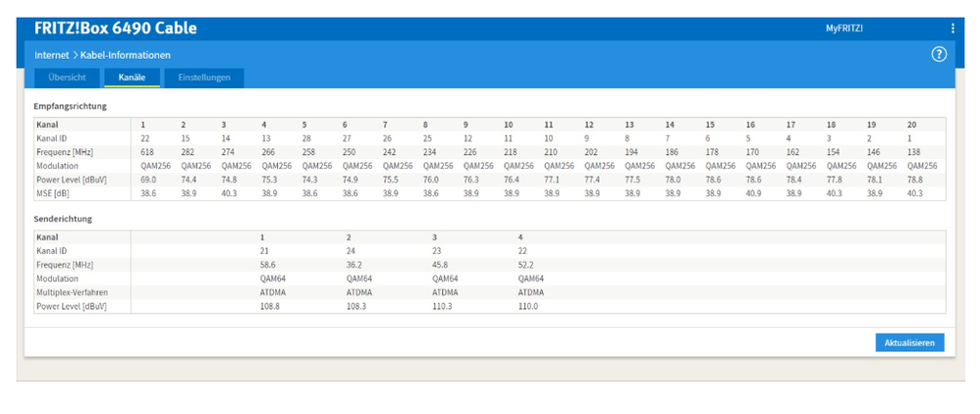Click upstream Kanal ID 21
Screen dimensions: 980x414
click(264, 251)
